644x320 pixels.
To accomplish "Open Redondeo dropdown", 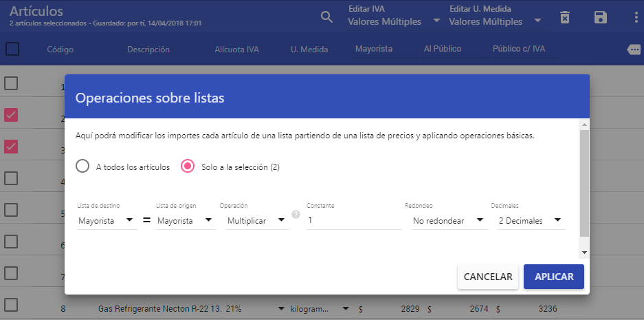I will pyautogui.click(x=449, y=220).
